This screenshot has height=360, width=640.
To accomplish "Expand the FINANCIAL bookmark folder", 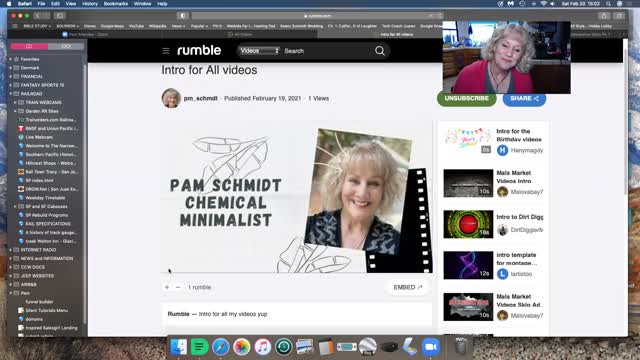I will tap(11, 76).
